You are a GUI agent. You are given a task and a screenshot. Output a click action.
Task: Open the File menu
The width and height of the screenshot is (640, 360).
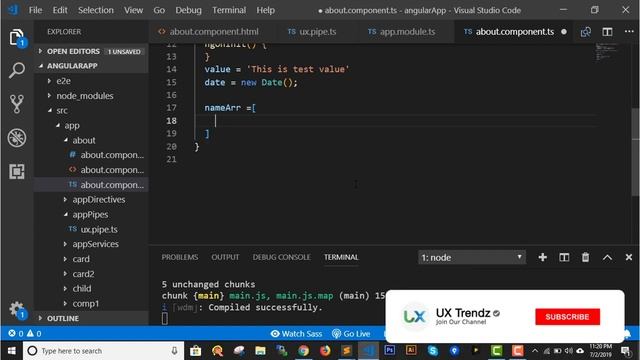[35, 10]
